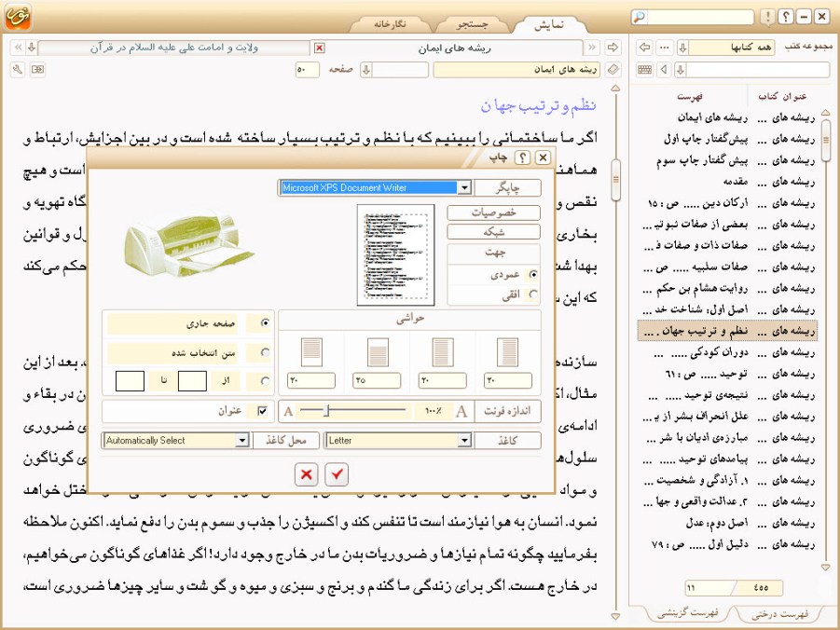Switch to the جستجو tab
Viewport: 840px width, 630px height.
pyautogui.click(x=473, y=24)
